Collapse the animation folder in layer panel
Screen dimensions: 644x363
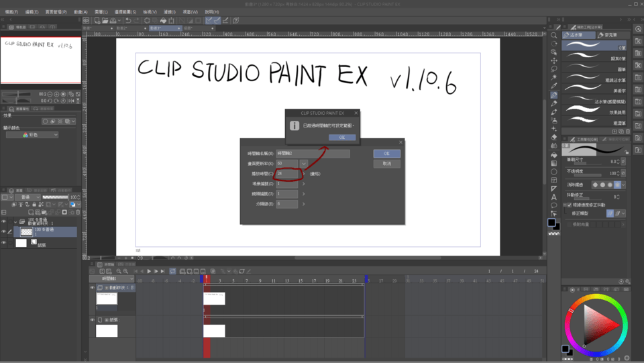tap(15, 221)
